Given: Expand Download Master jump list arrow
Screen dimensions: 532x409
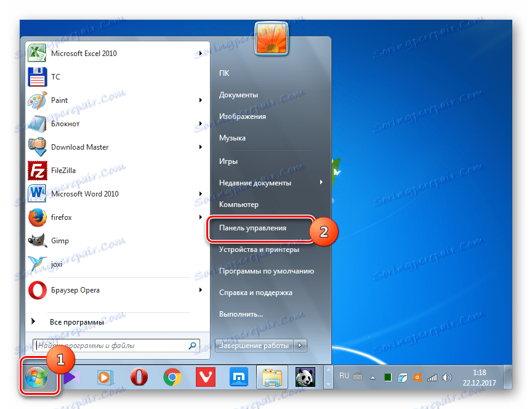Looking at the screenshot, I should tap(201, 147).
